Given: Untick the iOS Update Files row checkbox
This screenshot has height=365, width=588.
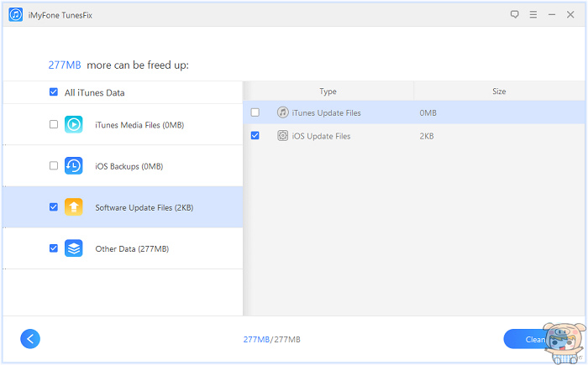Looking at the screenshot, I should [255, 135].
